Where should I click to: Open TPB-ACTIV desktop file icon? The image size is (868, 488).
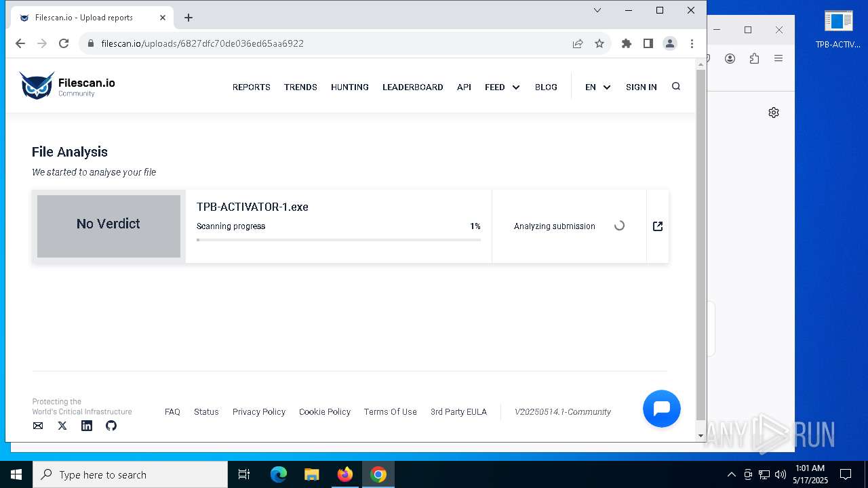click(x=838, y=29)
